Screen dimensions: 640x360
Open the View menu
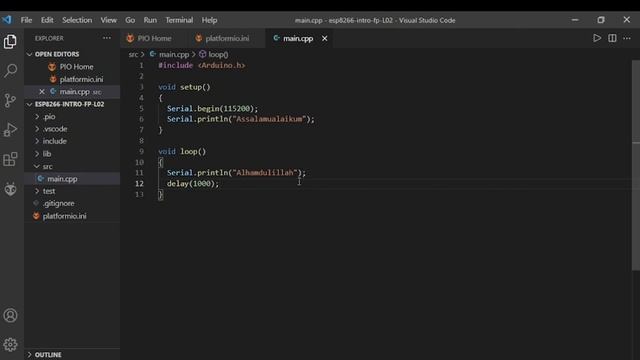(x=109, y=20)
